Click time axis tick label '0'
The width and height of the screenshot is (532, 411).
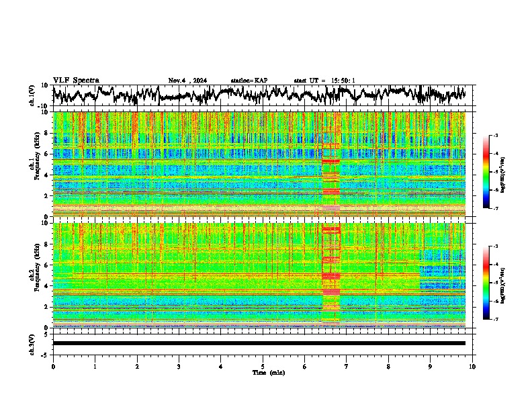53,367
